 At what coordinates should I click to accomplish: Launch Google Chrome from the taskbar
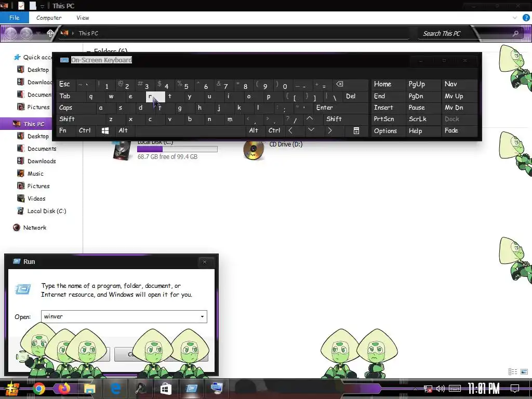(39, 389)
